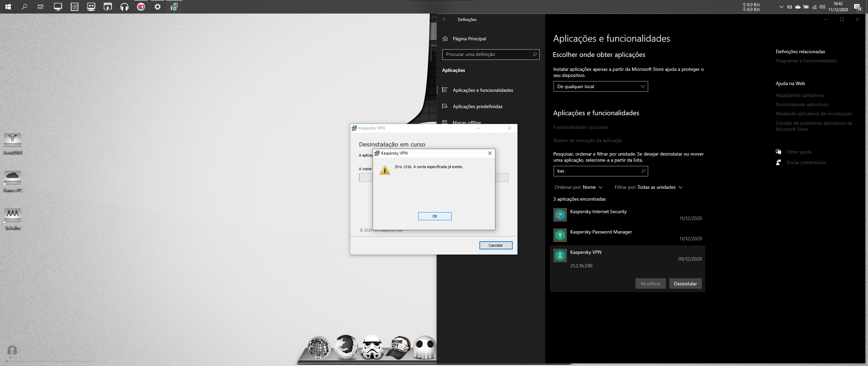Open 'Aplicações predefinidas' in sidebar
Screen dimensions: 868x366
477,106
